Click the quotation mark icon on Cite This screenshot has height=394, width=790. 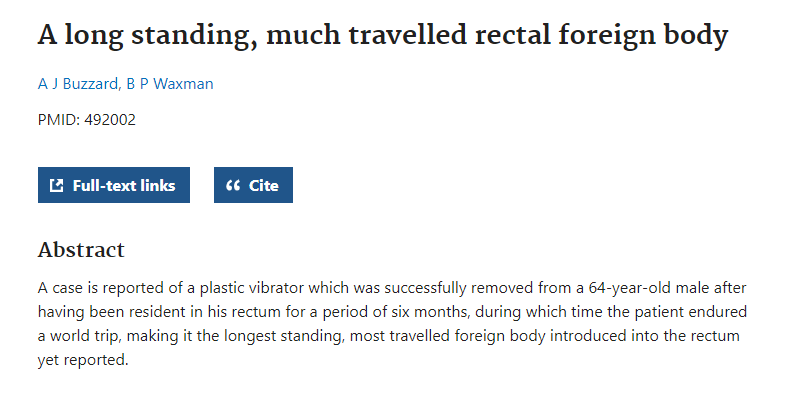(x=233, y=185)
